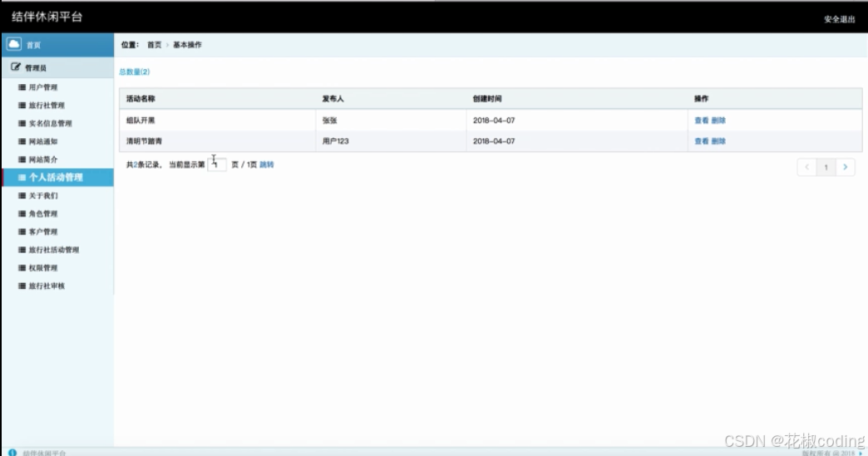Click 删除 for 清明节踏青 row
The height and width of the screenshot is (456, 868).
718,141
